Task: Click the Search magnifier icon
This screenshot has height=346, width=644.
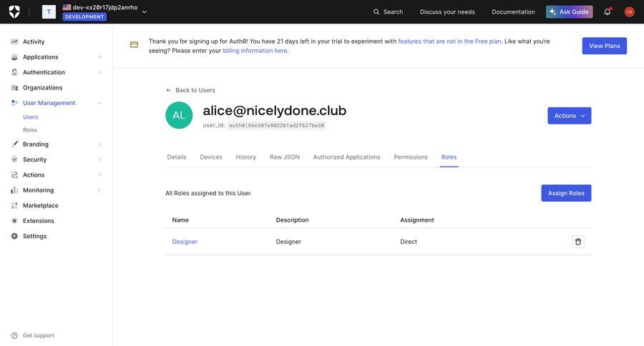Action: tap(376, 12)
